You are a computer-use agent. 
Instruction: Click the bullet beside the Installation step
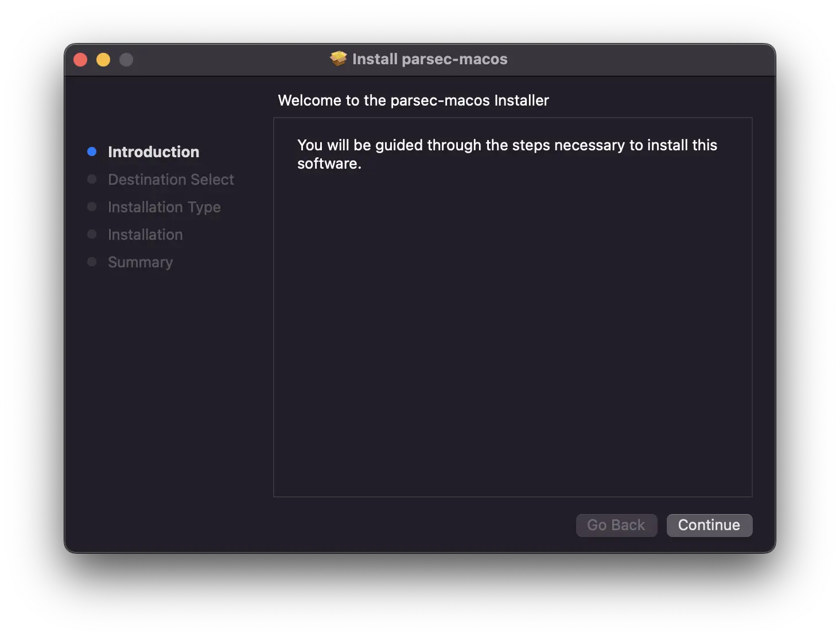click(x=92, y=234)
